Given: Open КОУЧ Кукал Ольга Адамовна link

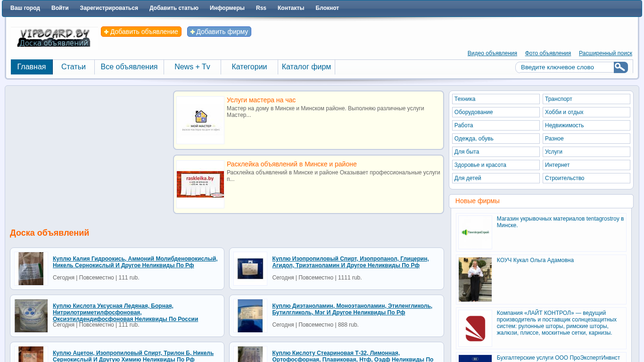Looking at the screenshot, I should click(535, 260).
